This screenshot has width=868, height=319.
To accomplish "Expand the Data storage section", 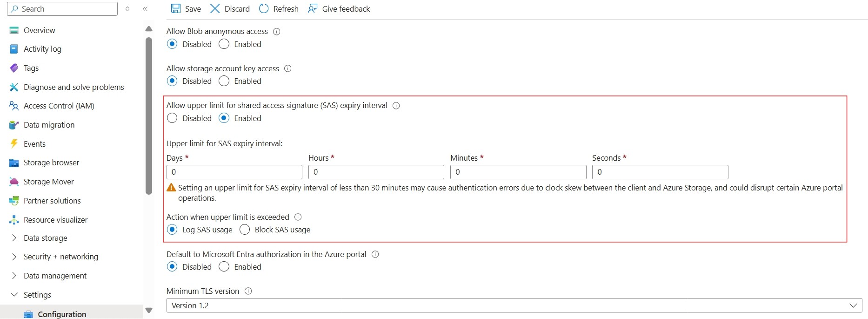I will coord(45,238).
